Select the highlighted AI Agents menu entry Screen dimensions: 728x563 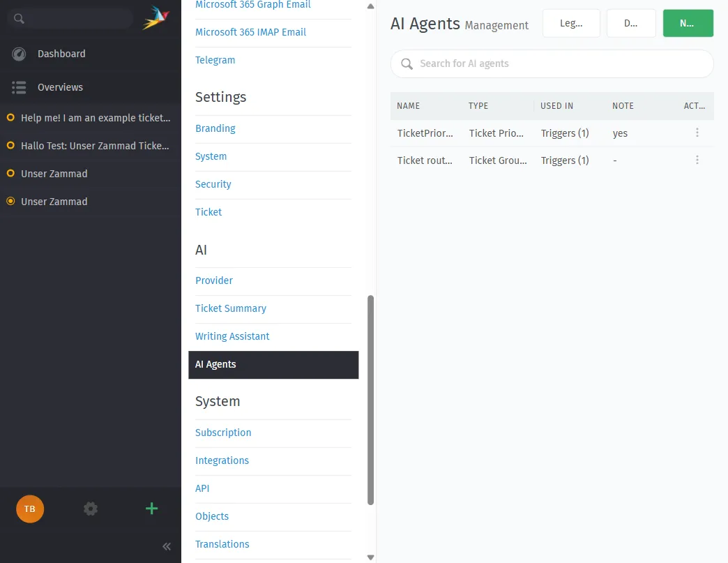click(x=215, y=364)
